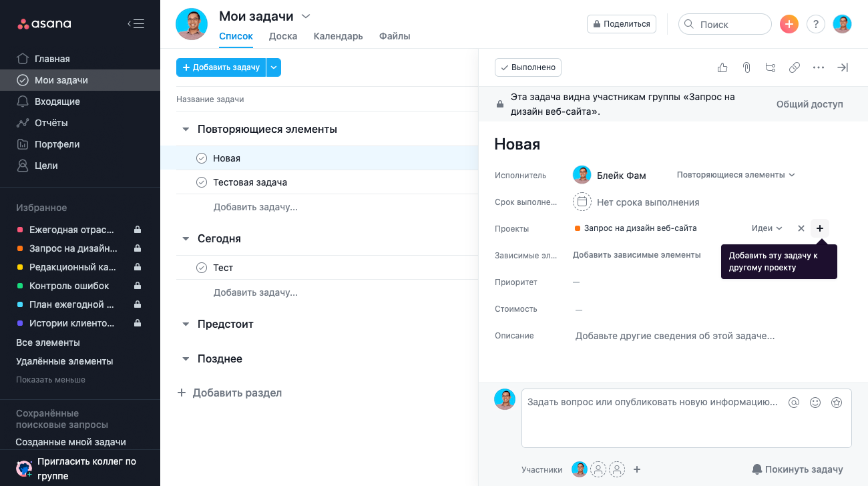Click the first empty collaborator placeholder
Image resolution: width=868 pixels, height=486 pixels.
tap(599, 469)
